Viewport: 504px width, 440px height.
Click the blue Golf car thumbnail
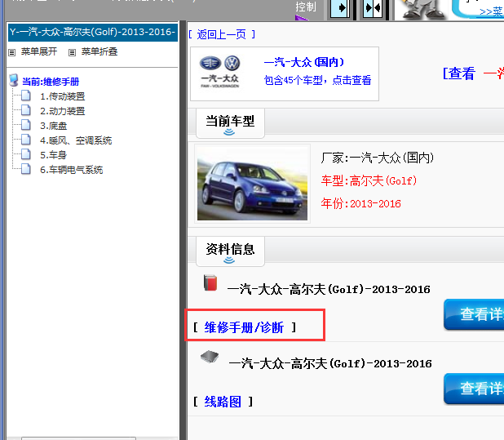pos(252,184)
